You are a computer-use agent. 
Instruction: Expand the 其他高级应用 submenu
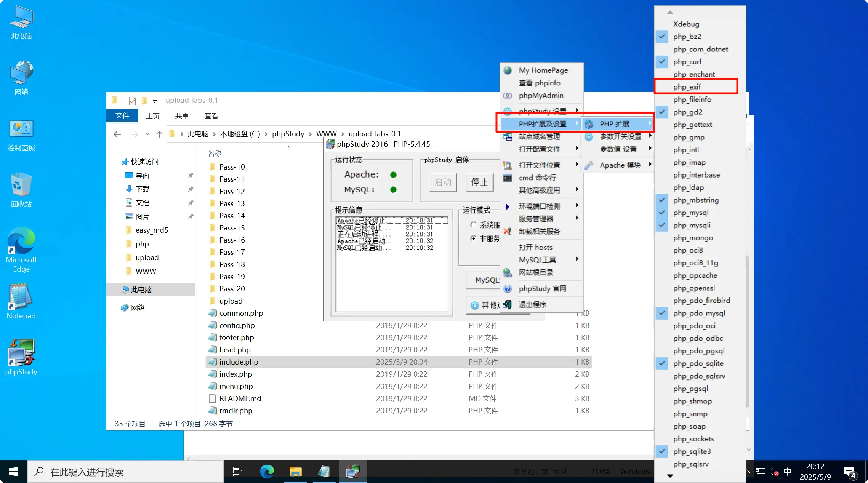[541, 190]
